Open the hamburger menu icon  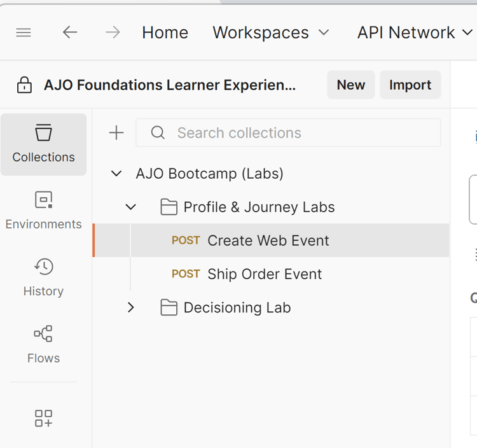(24, 32)
